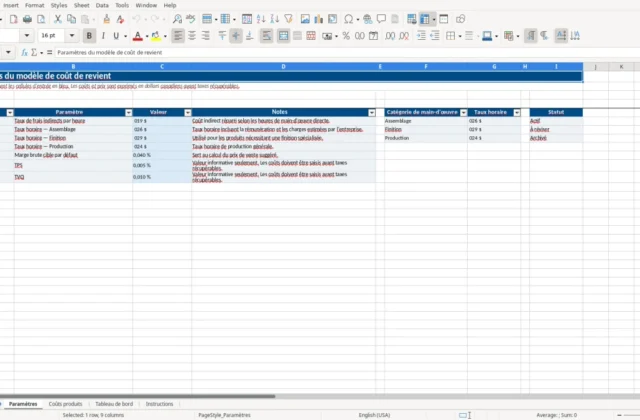Click the Add Decimal Place icon

point(390,36)
